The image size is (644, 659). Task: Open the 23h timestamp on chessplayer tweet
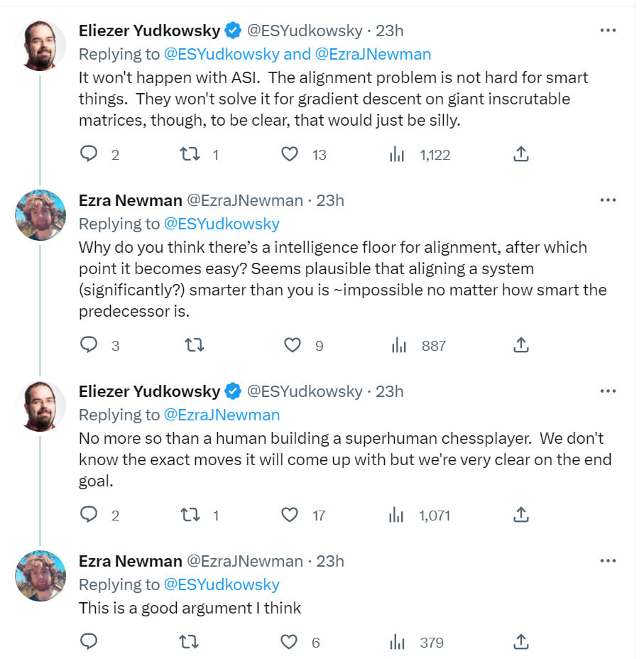[x=389, y=391]
